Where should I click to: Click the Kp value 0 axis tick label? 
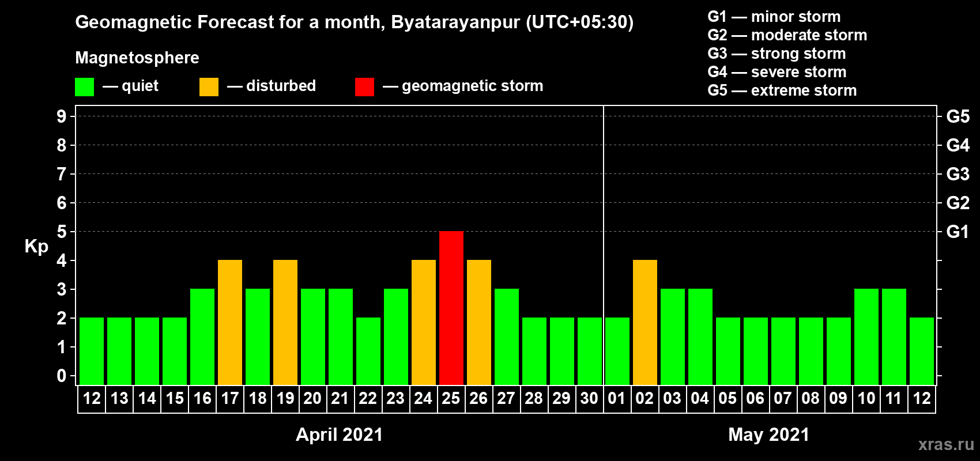[x=62, y=376]
